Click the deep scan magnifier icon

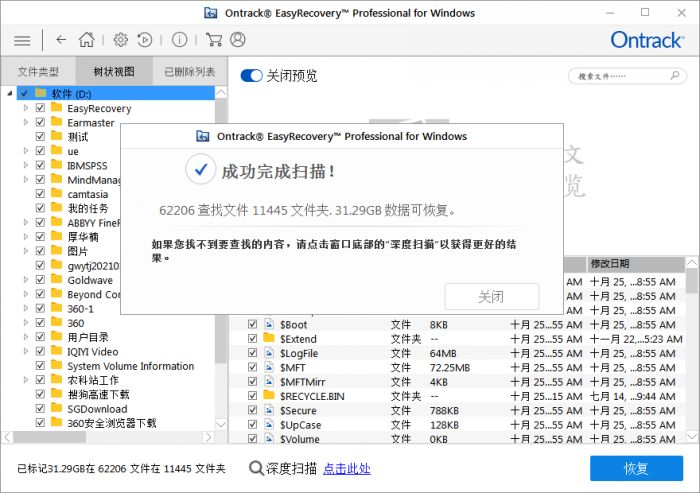(256, 468)
